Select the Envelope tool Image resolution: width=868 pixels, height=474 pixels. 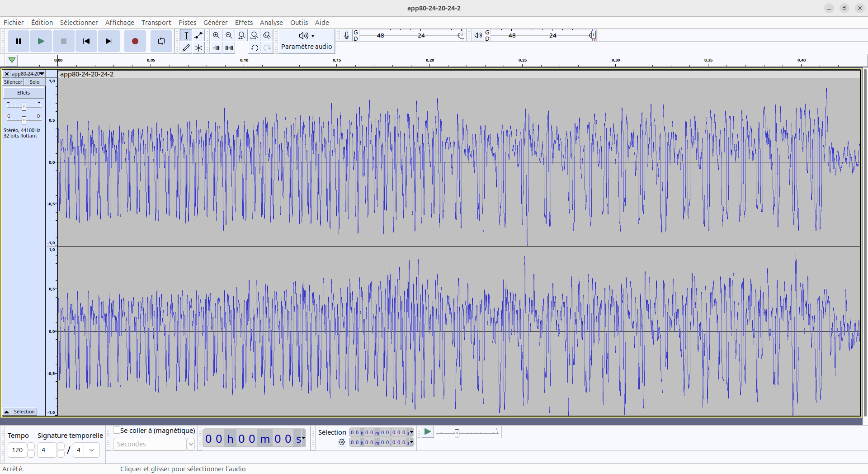(198, 35)
